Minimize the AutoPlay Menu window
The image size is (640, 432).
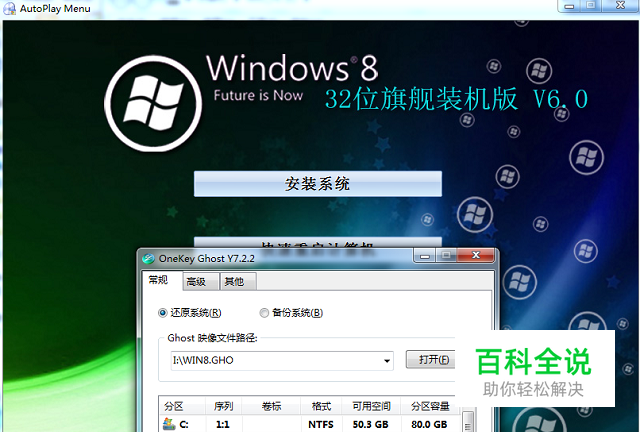point(569,6)
